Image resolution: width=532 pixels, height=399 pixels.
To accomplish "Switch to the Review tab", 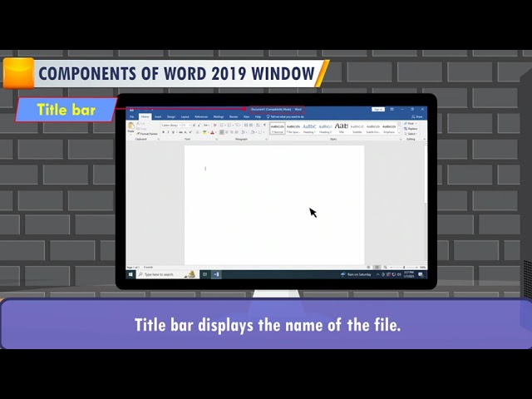I will [x=234, y=116].
